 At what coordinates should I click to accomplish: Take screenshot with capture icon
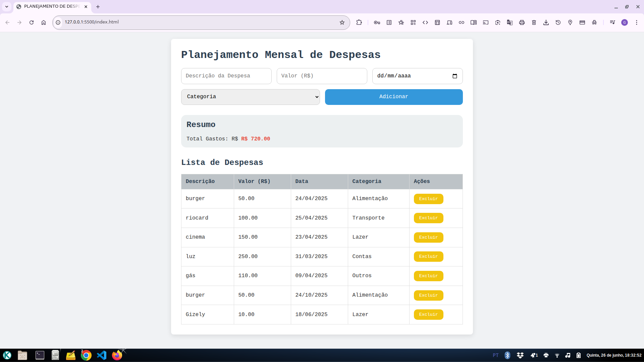498,22
